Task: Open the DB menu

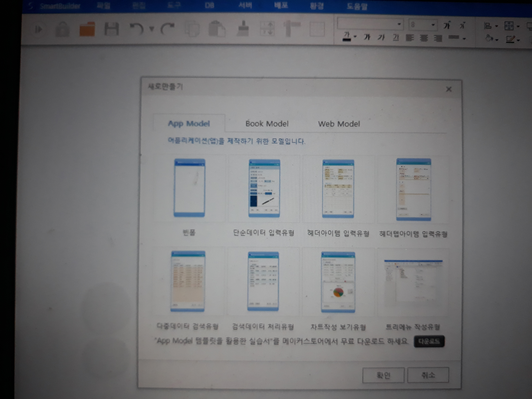Action: (x=209, y=5)
